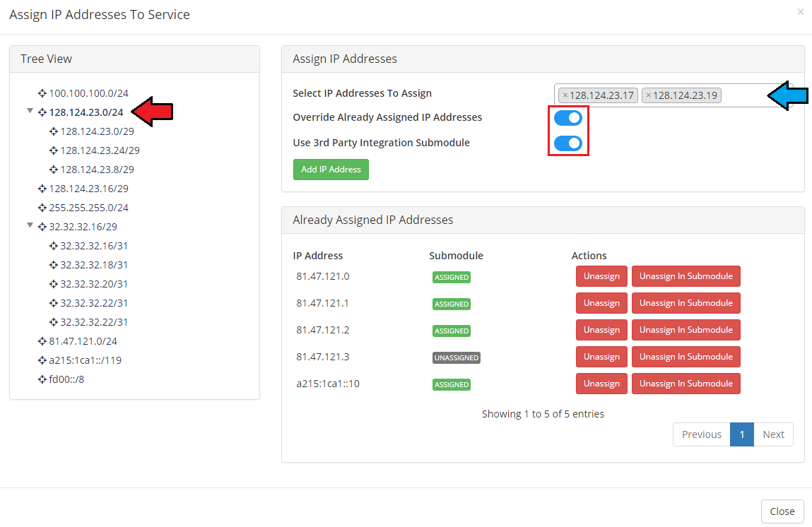The width and height of the screenshot is (812, 527).
Task: Unassign 81.47.121.3 in submodule
Action: [x=686, y=357]
